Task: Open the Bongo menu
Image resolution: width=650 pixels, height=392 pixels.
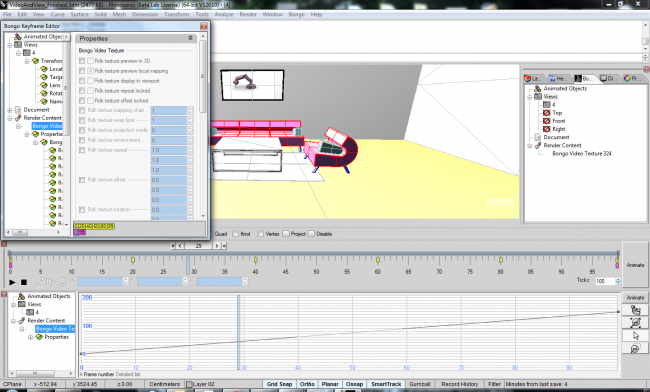Action: coord(296,14)
